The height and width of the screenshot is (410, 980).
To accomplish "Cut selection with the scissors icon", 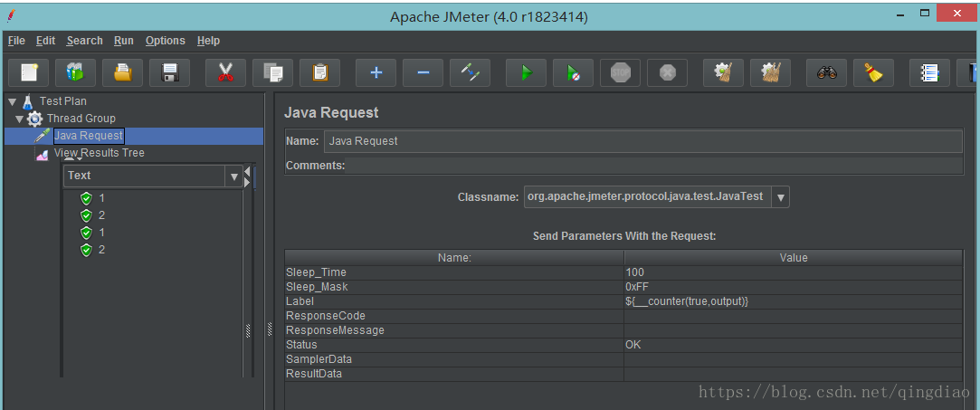I will (x=225, y=73).
